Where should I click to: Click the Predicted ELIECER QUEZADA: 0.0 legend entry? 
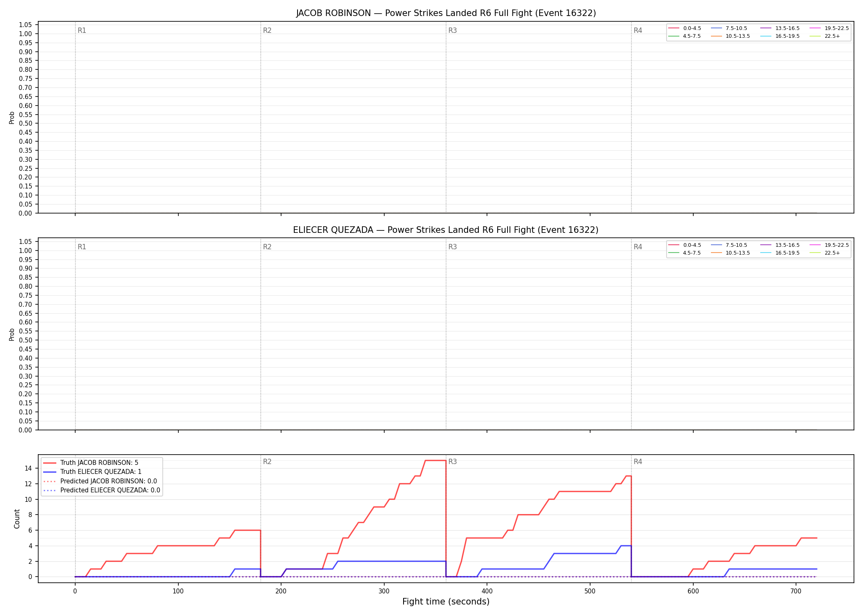coord(102,490)
